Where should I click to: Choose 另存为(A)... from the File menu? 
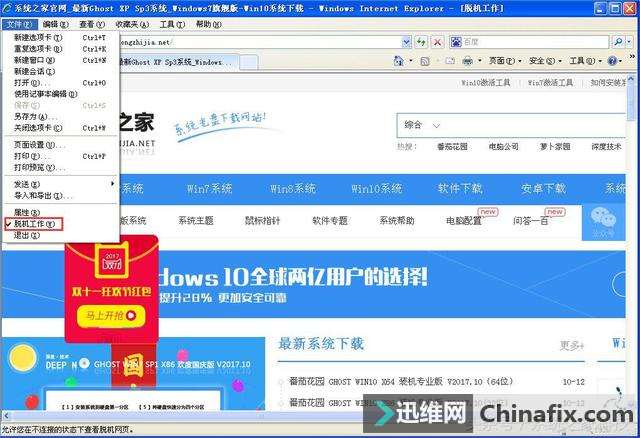[x=60, y=116]
